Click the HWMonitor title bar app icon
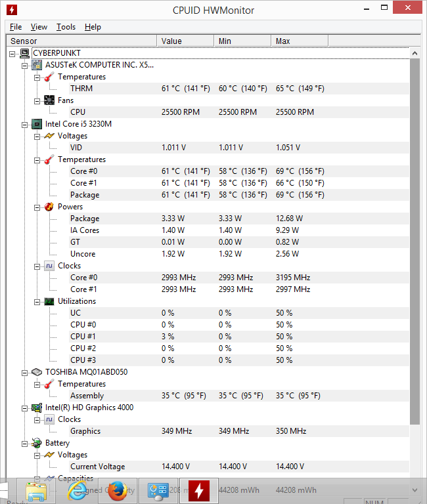 coord(12,10)
